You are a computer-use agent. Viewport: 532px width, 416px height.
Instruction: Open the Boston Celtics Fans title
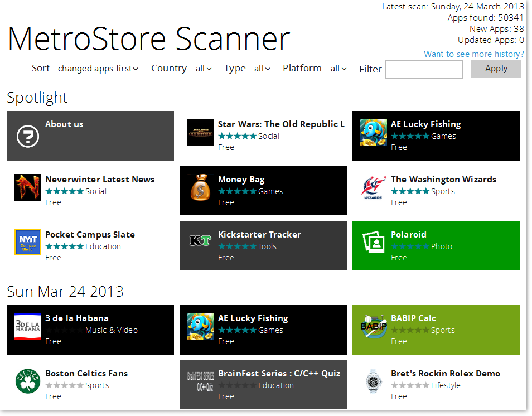pyautogui.click(x=86, y=374)
